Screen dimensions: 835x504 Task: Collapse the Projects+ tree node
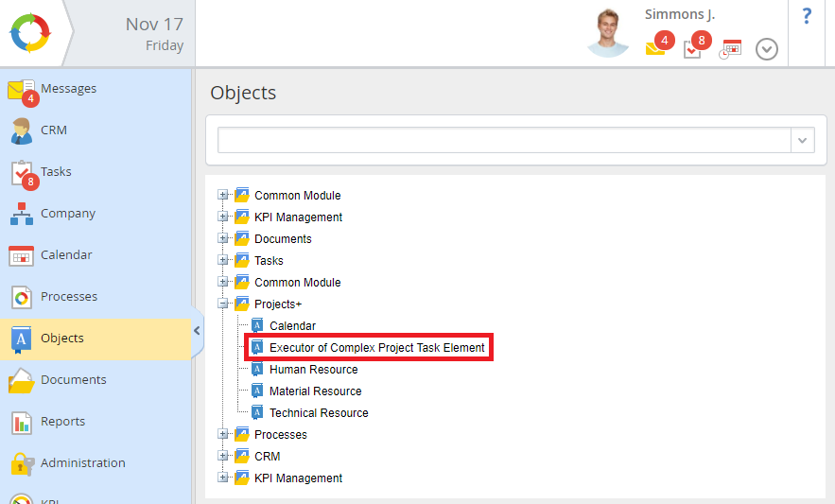pos(223,304)
